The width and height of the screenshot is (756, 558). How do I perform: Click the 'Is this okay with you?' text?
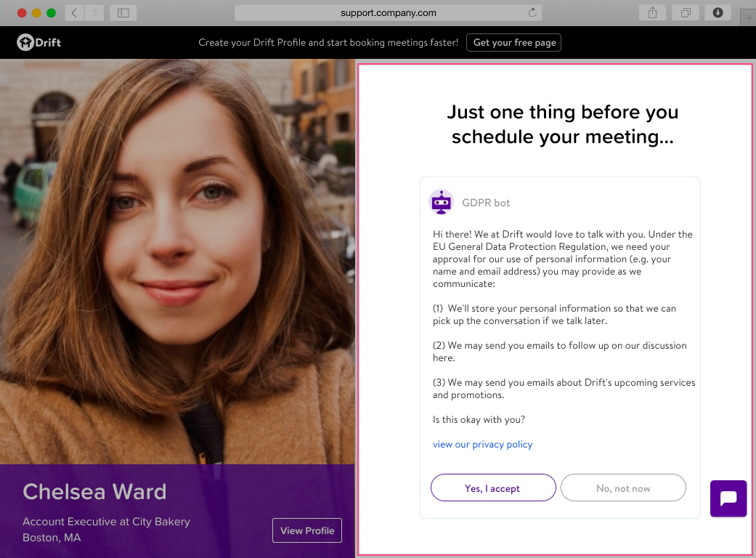coord(479,419)
